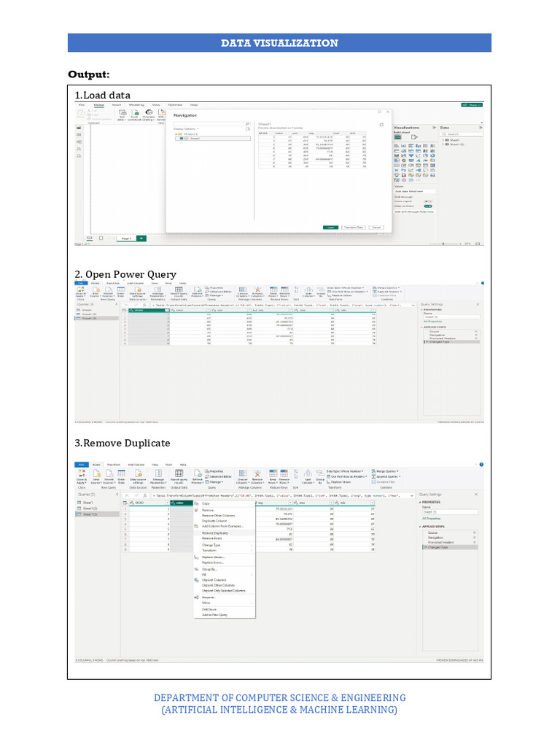Open min column filter dropdown in Remove Duplicate screenshot

click(x=373, y=503)
